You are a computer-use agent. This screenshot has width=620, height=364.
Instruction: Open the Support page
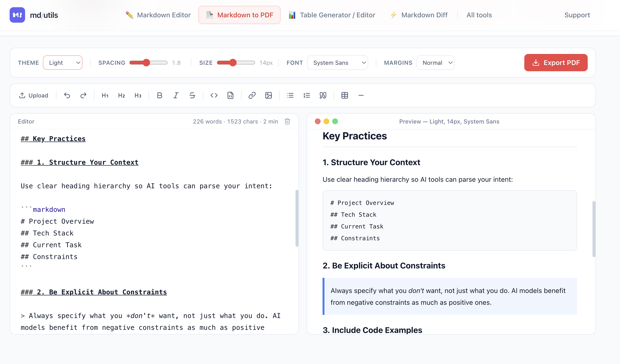pos(577,15)
